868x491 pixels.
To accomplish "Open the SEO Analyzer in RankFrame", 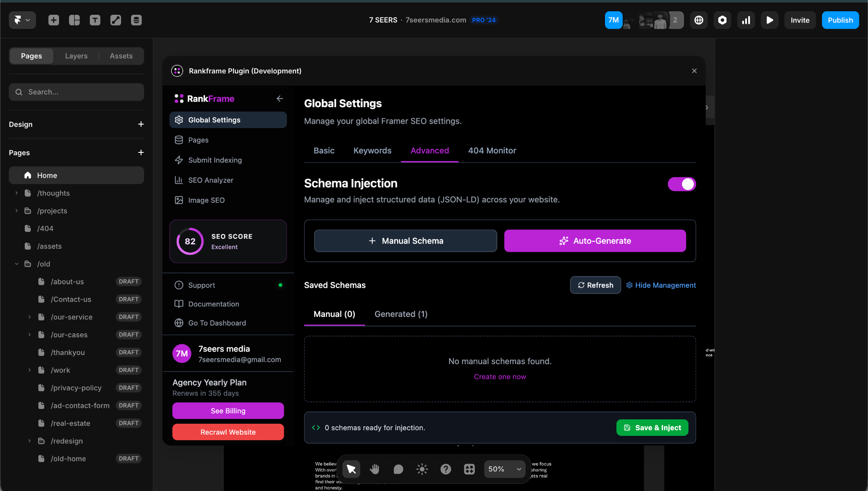I will point(210,180).
